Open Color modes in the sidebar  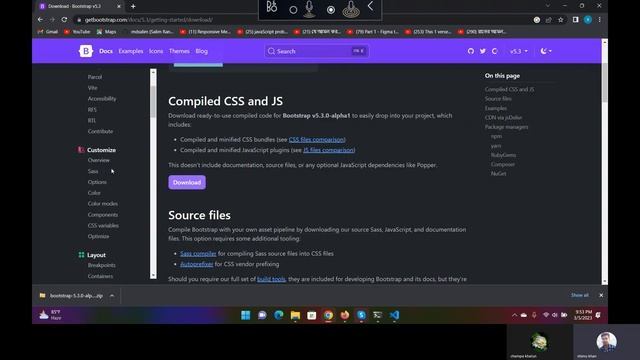pyautogui.click(x=102, y=204)
